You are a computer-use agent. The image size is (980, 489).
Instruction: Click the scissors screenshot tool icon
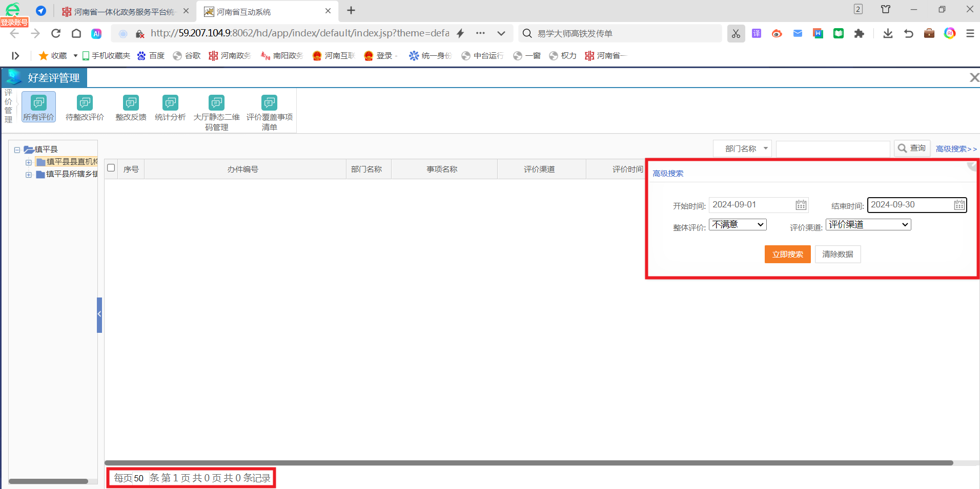tap(736, 33)
